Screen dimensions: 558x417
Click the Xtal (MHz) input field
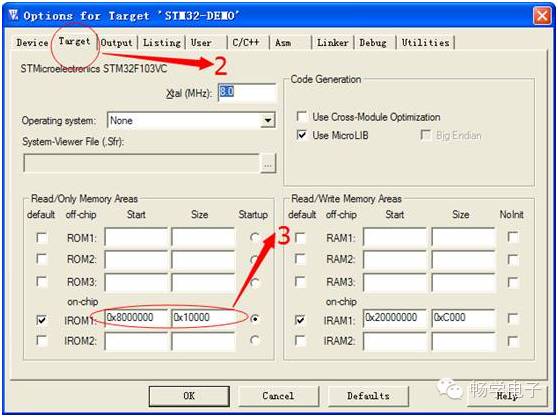pyautogui.click(x=247, y=93)
